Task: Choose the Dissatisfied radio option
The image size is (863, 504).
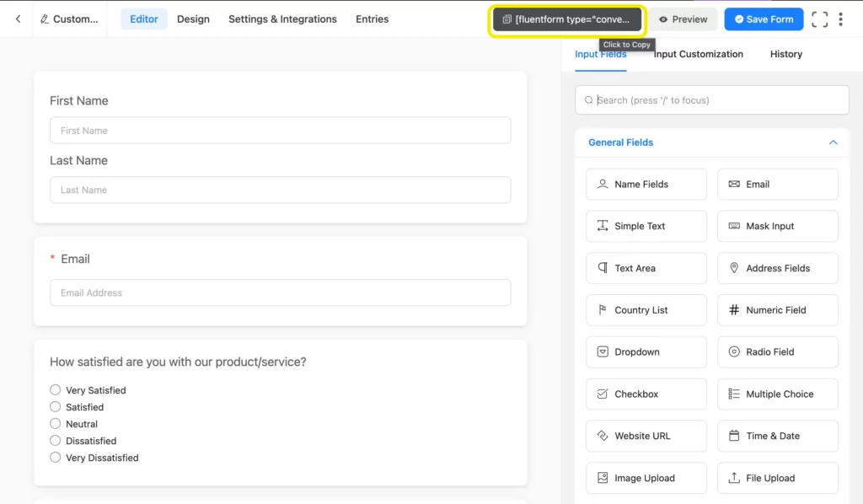Action: pyautogui.click(x=55, y=441)
